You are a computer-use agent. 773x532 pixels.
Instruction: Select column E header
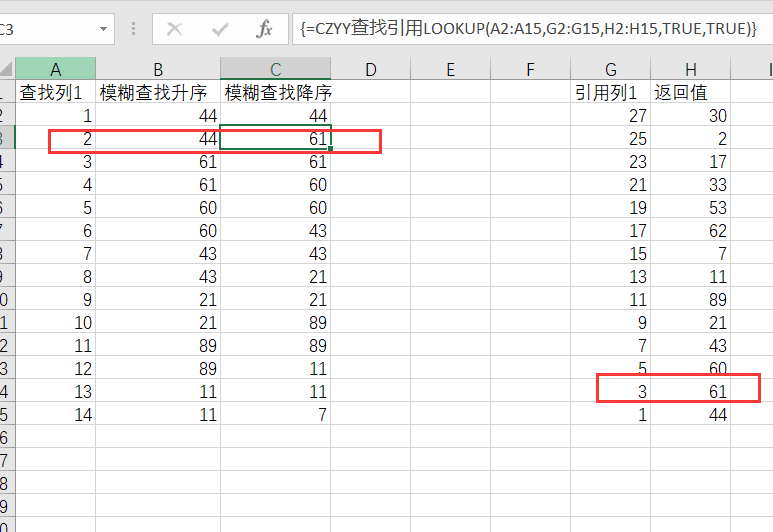click(x=451, y=69)
